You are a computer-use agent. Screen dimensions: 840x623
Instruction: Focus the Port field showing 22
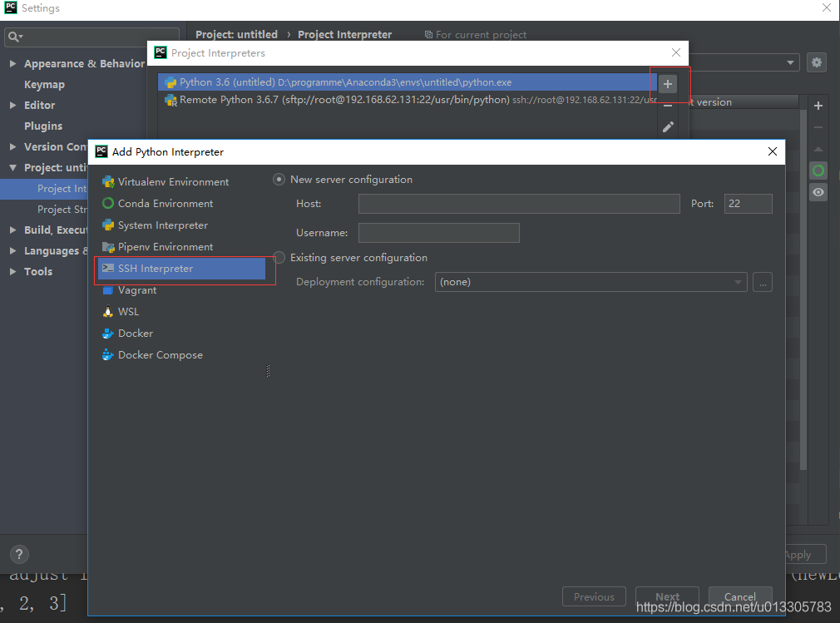(x=749, y=204)
